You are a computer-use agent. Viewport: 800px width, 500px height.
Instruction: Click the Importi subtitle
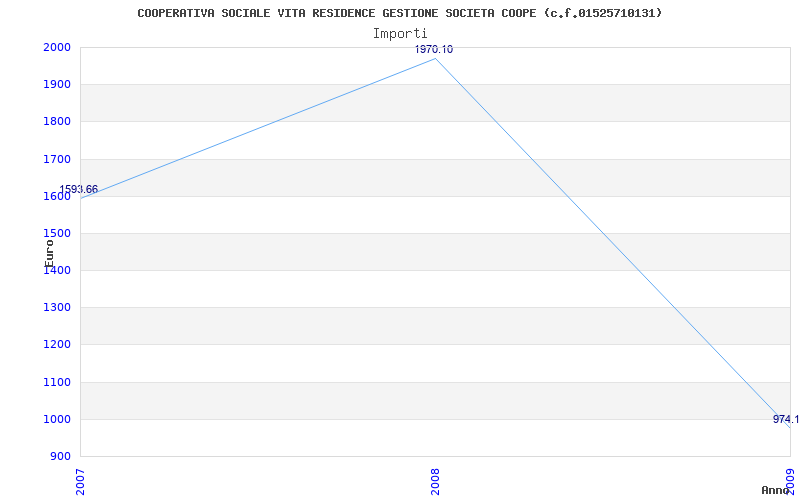tap(400, 34)
